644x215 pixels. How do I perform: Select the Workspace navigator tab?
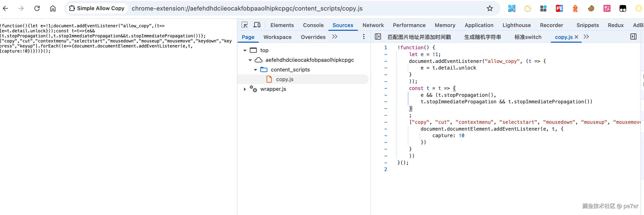click(x=278, y=37)
